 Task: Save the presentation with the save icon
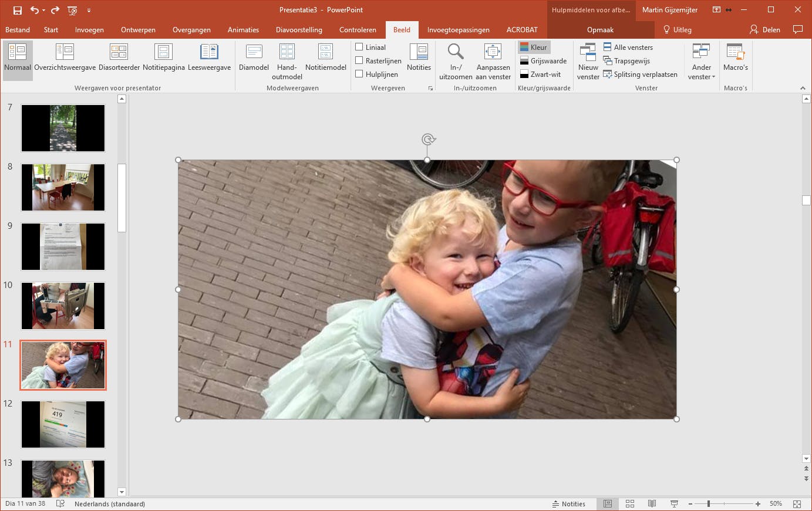click(x=18, y=10)
